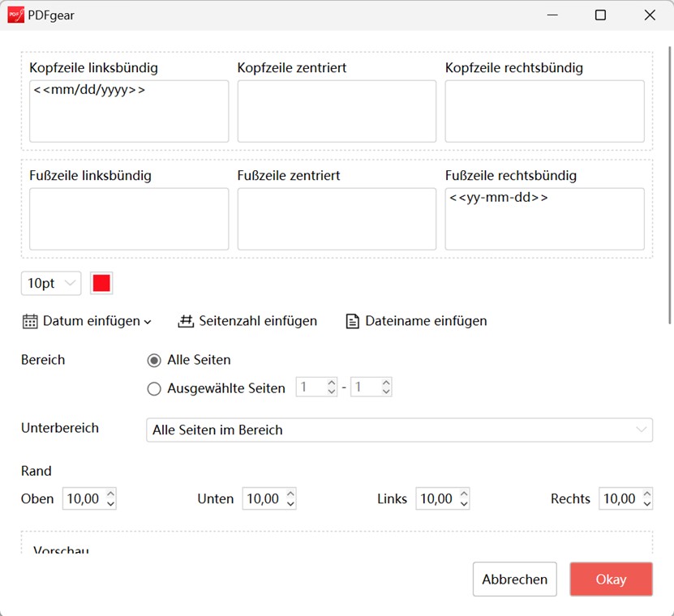Open the Datum einfügen dropdown arrow
The image size is (674, 616).
click(x=148, y=322)
